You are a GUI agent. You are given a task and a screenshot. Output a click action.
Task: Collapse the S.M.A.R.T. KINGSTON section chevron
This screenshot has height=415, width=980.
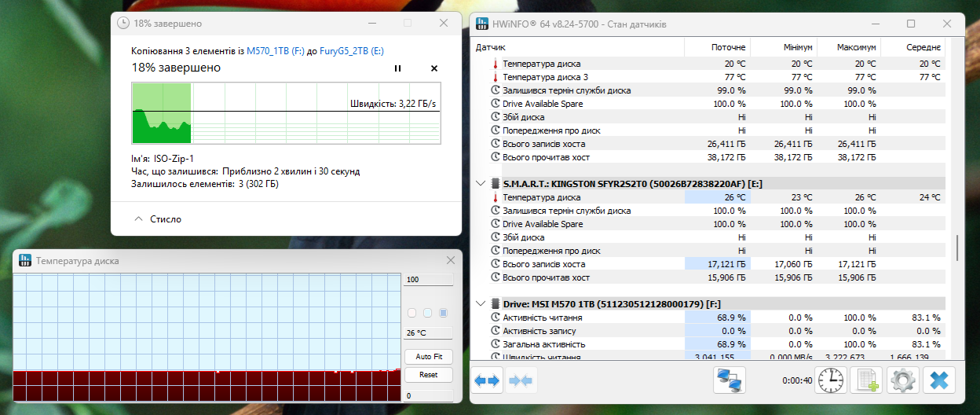coord(481,183)
